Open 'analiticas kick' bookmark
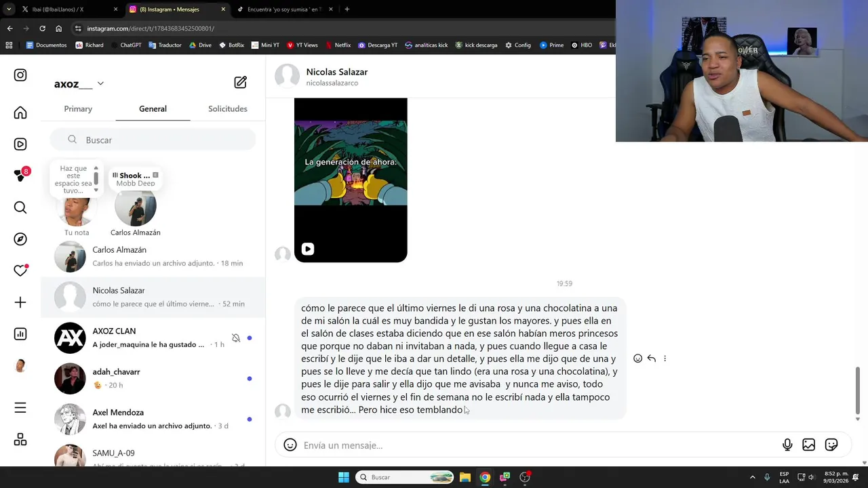The height and width of the screenshot is (488, 868). coord(427,45)
